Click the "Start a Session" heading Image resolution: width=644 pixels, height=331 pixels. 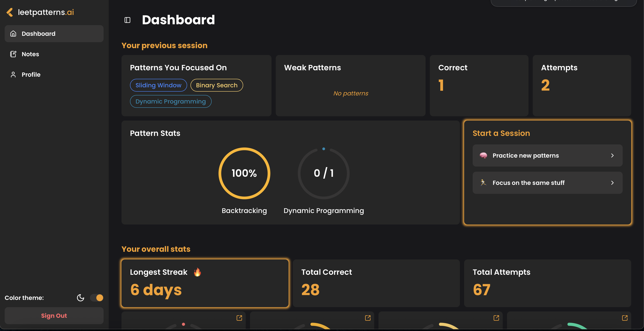[501, 133]
